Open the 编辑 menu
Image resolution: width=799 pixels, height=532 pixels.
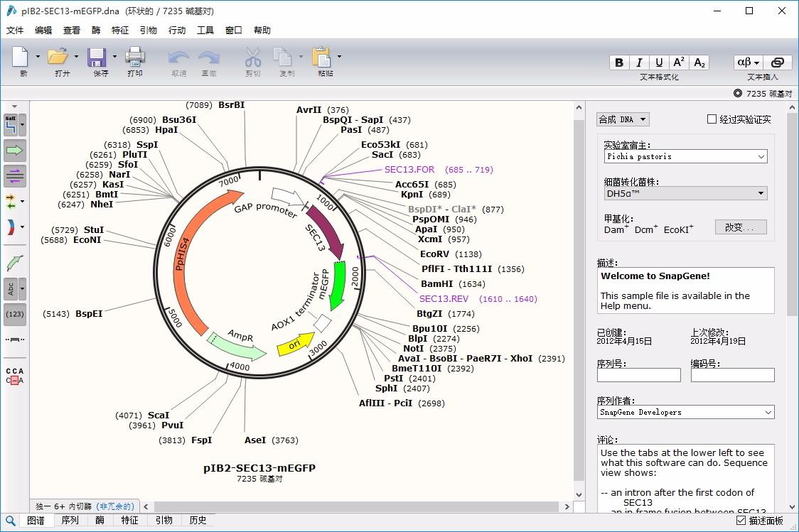click(43, 30)
